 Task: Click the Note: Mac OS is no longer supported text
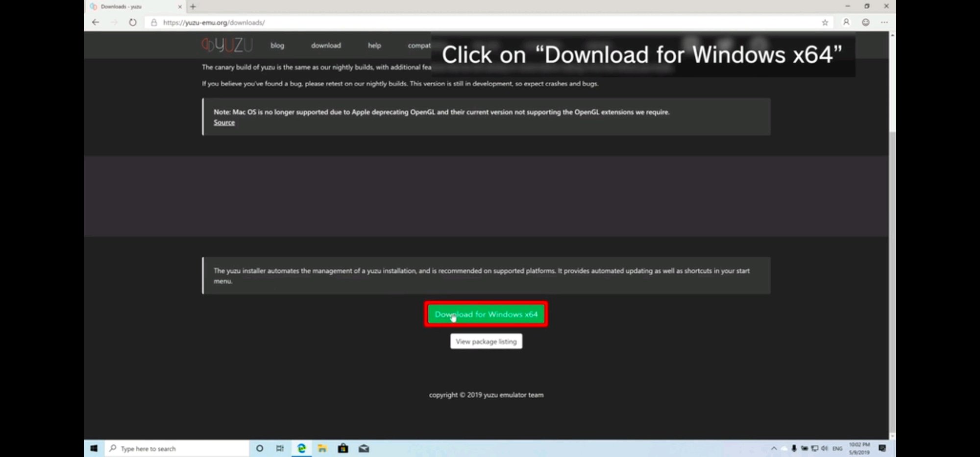click(441, 112)
